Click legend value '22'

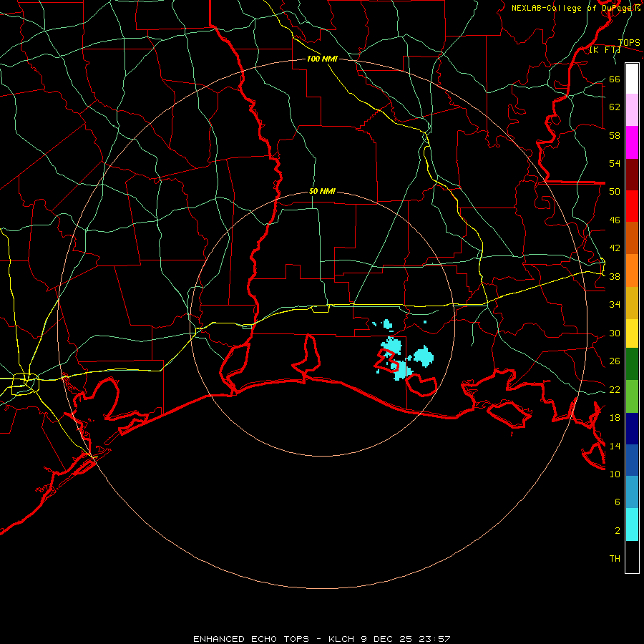pos(615,390)
